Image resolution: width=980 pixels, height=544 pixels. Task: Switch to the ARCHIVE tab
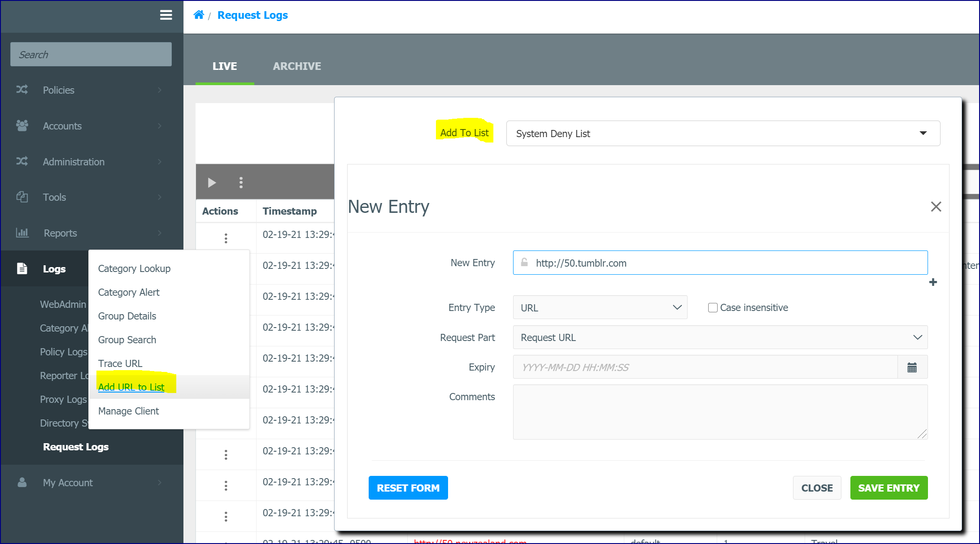coord(297,66)
